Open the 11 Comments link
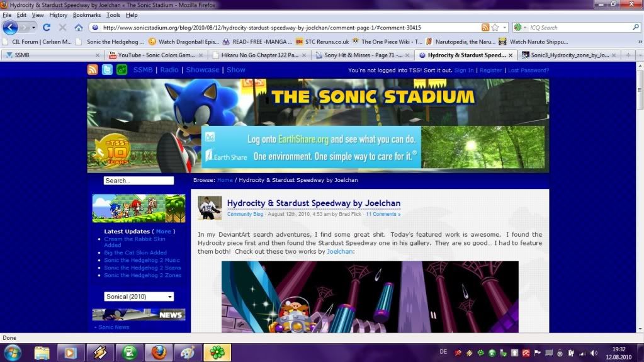644x362 pixels. (x=383, y=214)
